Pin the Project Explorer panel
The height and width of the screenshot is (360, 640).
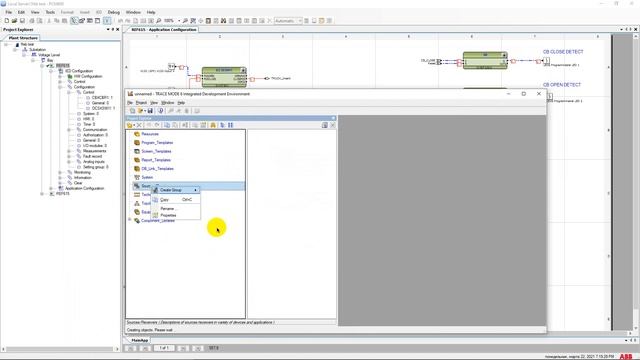point(113,29)
